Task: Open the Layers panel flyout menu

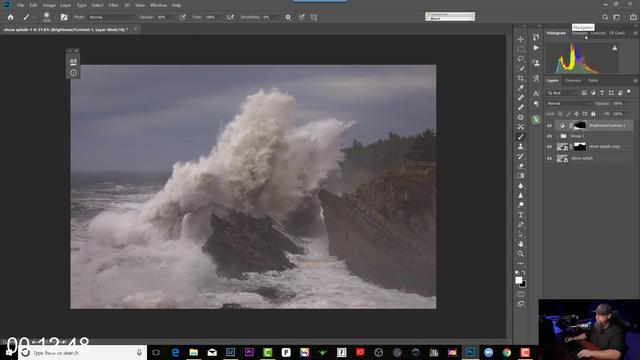Action: pyautogui.click(x=635, y=80)
